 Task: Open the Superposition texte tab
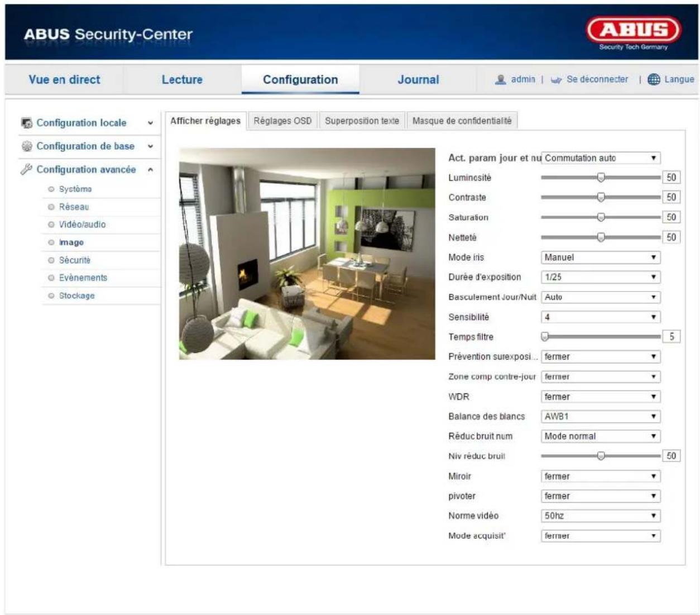[362, 121]
